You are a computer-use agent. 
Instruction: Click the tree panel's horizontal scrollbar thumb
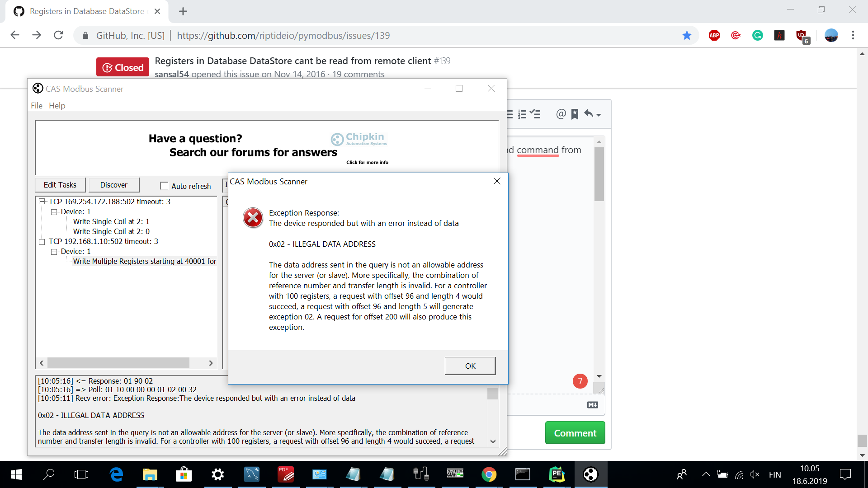(x=118, y=363)
